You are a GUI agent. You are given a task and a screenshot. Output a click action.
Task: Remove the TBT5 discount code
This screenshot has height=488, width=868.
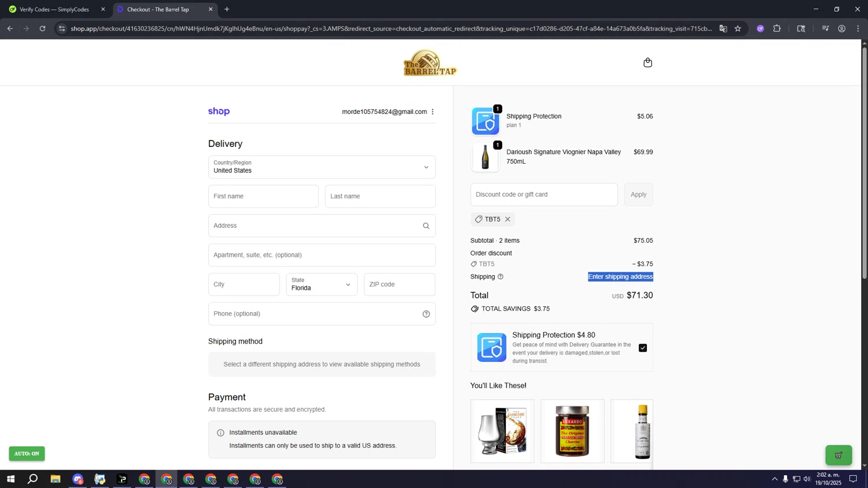(x=507, y=219)
